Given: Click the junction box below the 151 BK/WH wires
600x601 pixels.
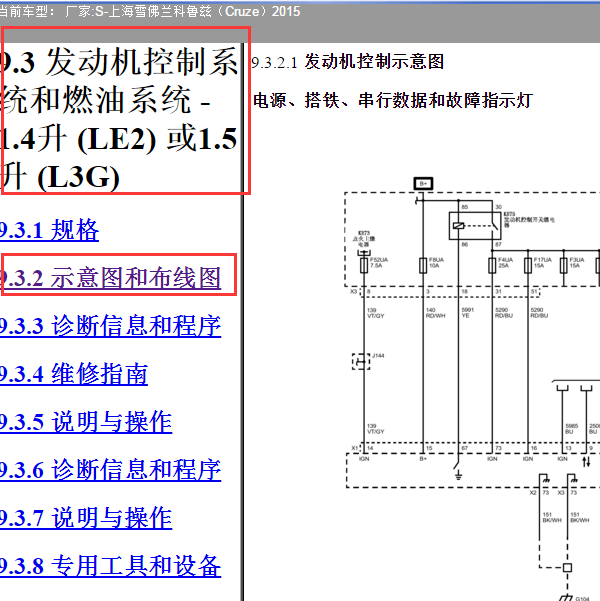Looking at the screenshot, I should 567,567.
